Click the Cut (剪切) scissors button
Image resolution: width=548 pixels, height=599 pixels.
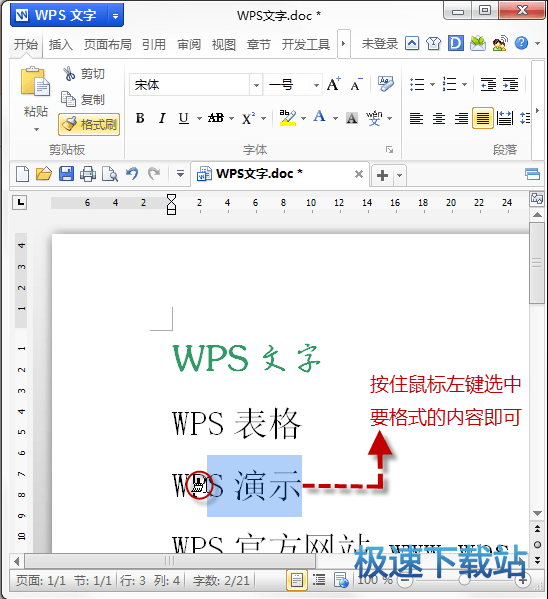(83, 73)
